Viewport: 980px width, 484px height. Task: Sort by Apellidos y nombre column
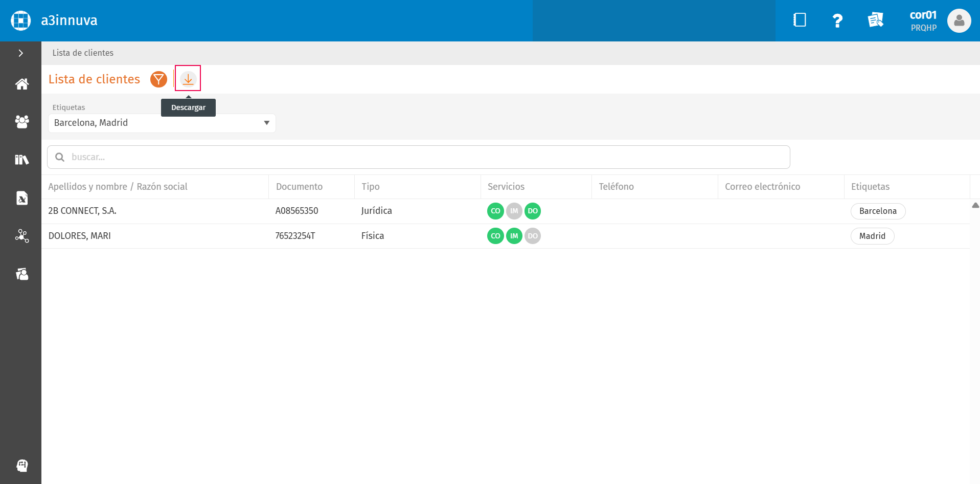click(118, 187)
